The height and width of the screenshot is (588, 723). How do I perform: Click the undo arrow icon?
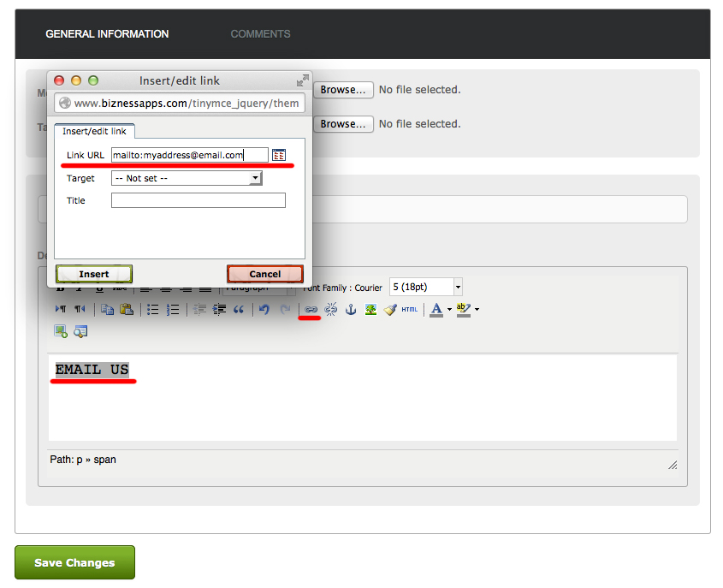tap(264, 309)
